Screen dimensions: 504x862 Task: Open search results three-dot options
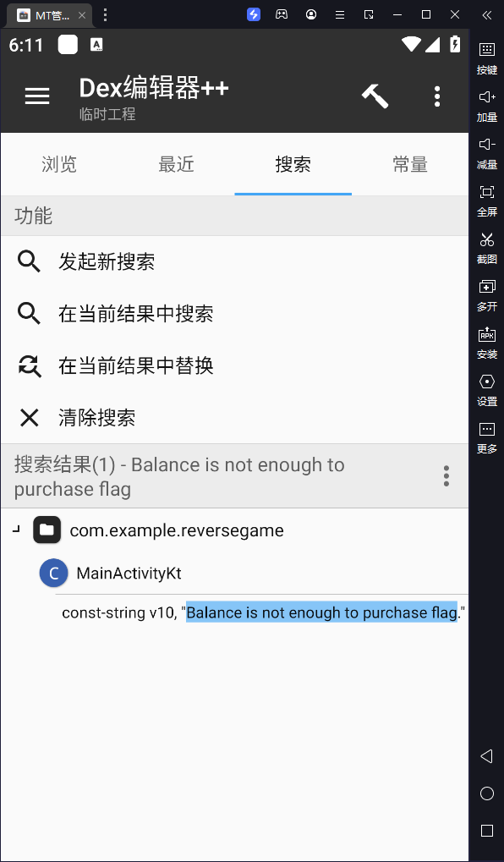click(446, 476)
